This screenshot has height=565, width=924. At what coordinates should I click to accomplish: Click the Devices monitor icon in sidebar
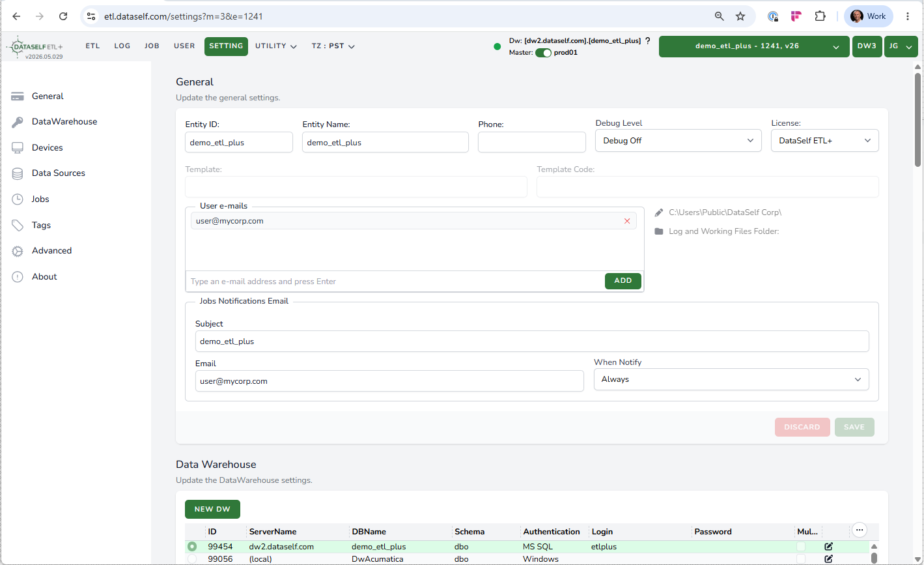[18, 148]
